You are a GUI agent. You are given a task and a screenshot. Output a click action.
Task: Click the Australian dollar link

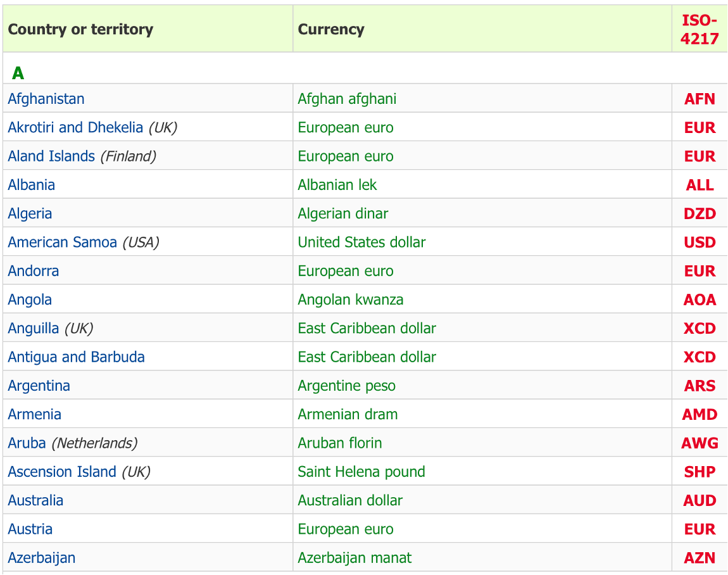[x=350, y=501]
